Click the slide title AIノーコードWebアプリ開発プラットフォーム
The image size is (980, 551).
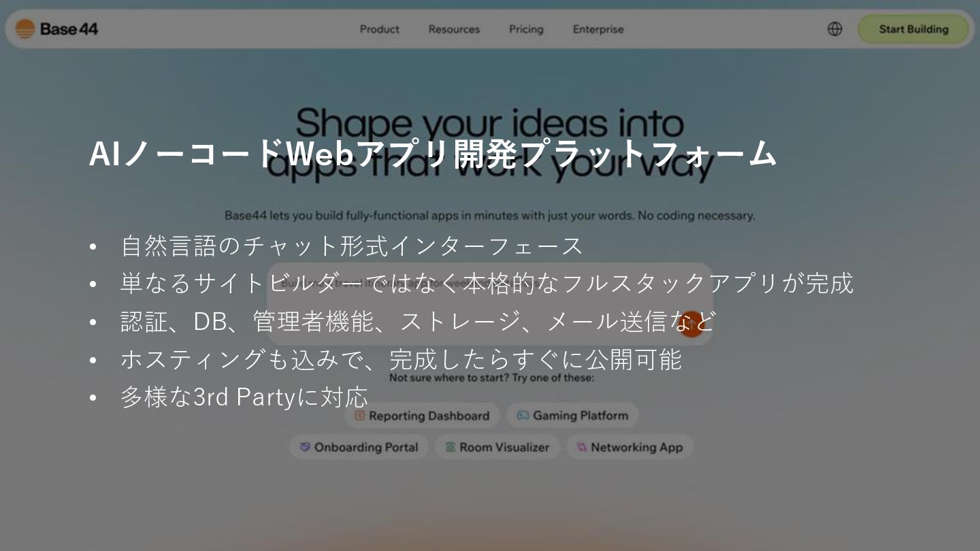coord(433,154)
